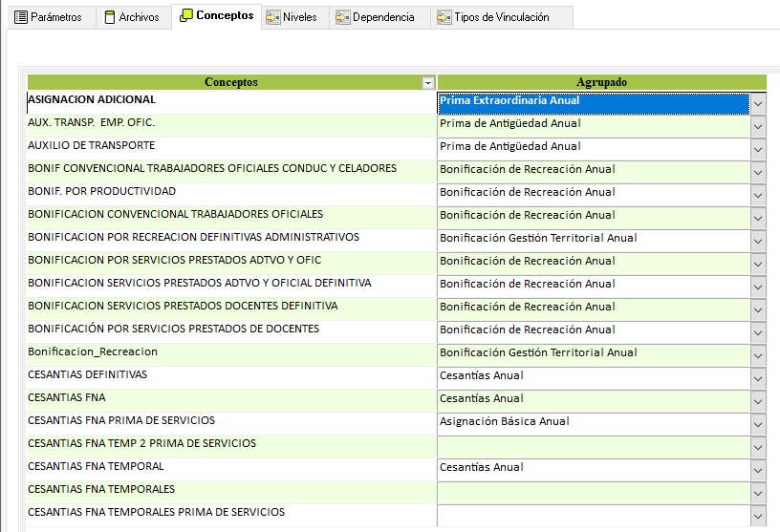780x532 pixels.
Task: Open Agrupado dropdown for BONIF. POR PRODUCTIVIDAD
Action: (758, 195)
